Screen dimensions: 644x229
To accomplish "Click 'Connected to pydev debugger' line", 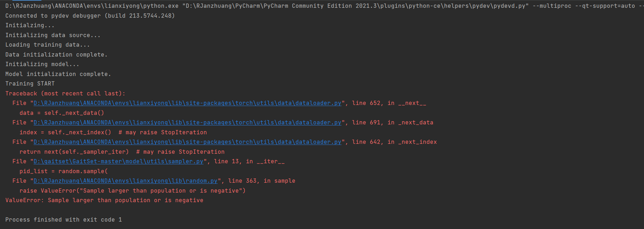I will [x=90, y=16].
